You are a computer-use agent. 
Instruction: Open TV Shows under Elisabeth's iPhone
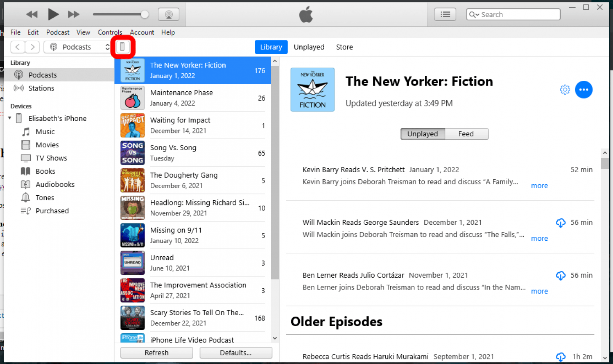pyautogui.click(x=51, y=158)
